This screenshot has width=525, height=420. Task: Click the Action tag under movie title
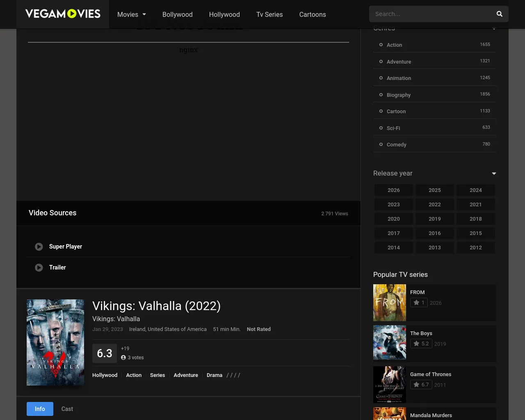134,375
